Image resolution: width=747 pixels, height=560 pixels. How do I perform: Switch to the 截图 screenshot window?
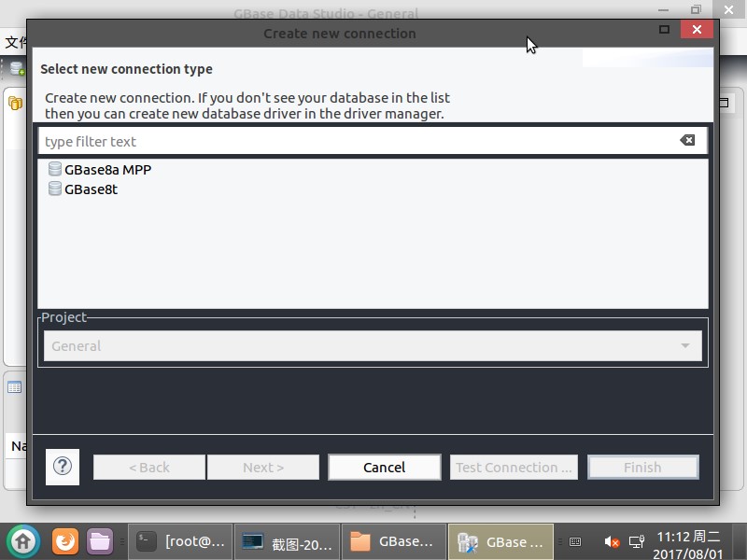287,541
